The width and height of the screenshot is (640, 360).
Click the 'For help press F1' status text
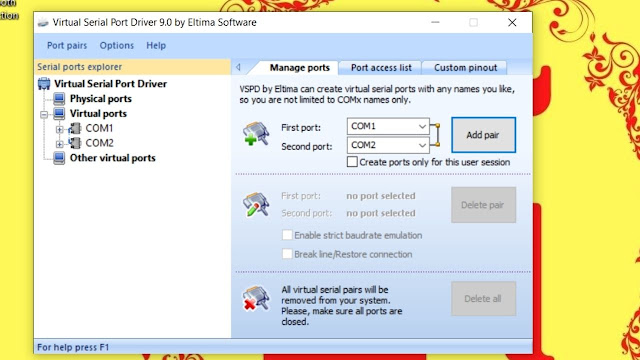[73, 347]
